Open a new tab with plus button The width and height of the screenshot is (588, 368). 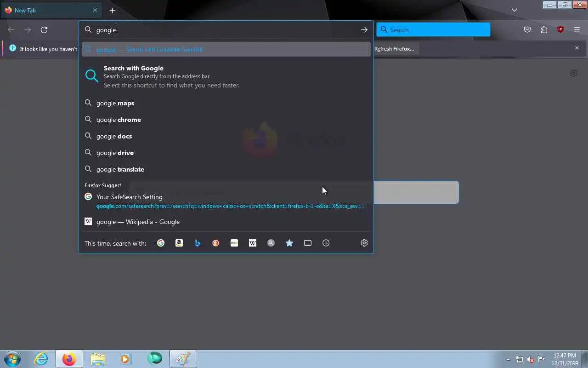(112, 10)
